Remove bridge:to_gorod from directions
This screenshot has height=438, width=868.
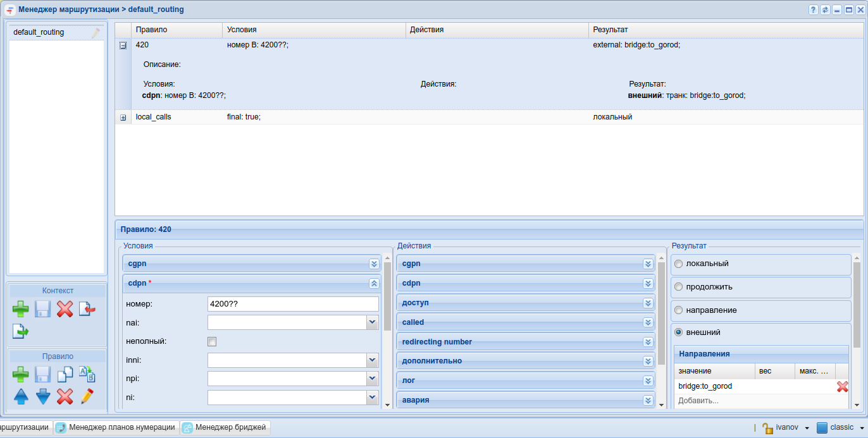pyautogui.click(x=842, y=387)
